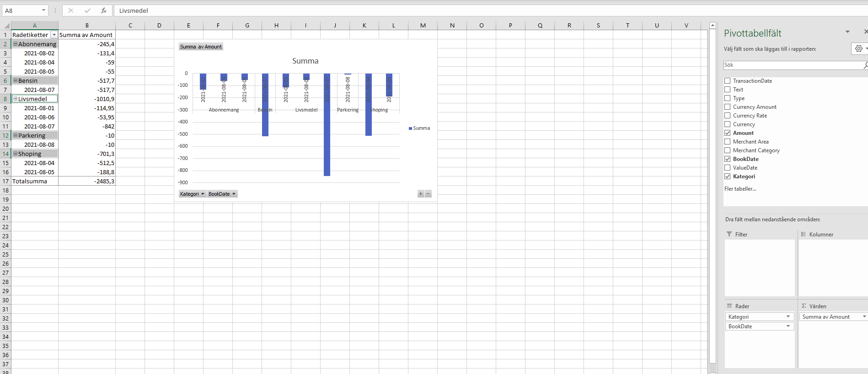Open the Name Box dropdown arrow

point(43,11)
